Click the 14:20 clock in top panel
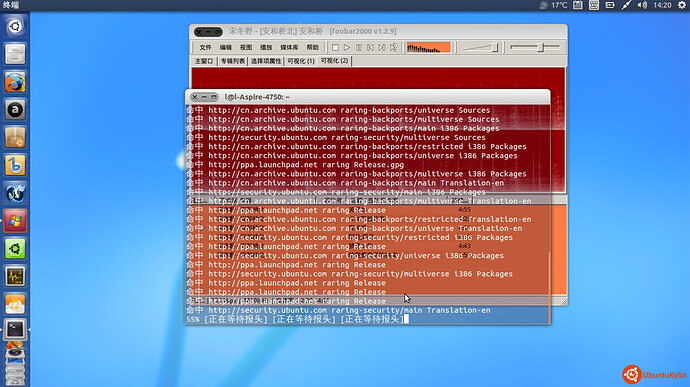The image size is (690, 387). coord(662,5)
